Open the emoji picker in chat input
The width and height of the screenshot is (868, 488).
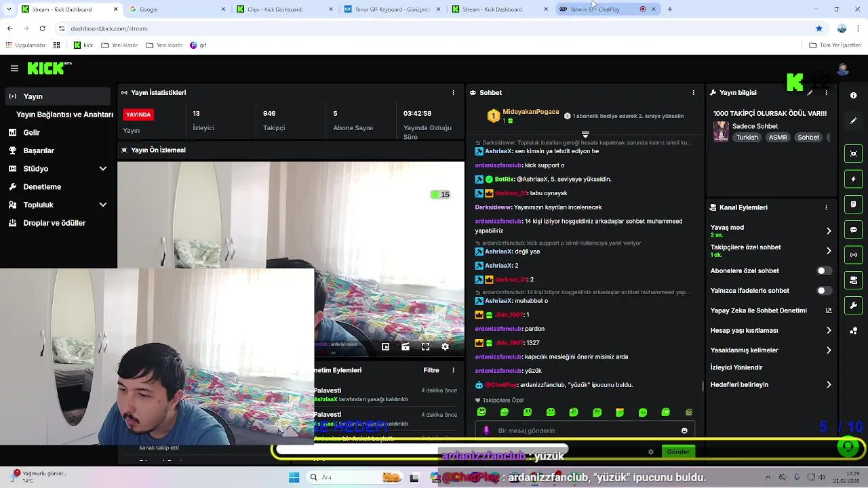684,430
